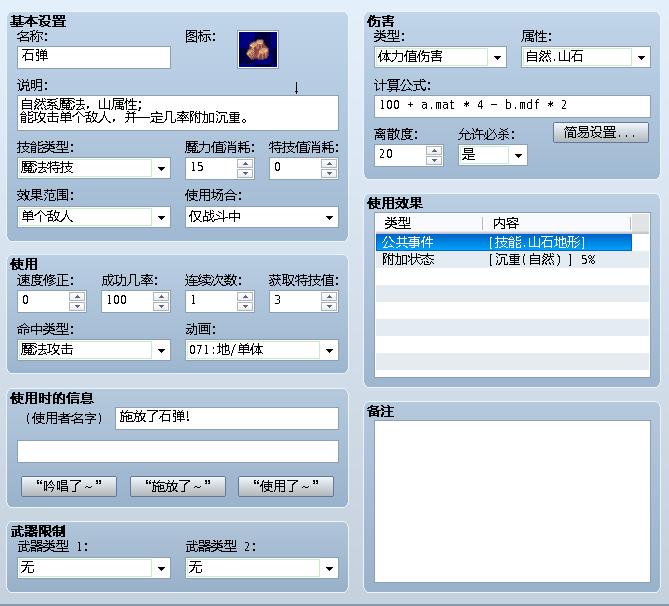The image size is (669, 606).
Task: Open the 命中类型 dropdown showing 魔法攻击
Action: (94, 350)
